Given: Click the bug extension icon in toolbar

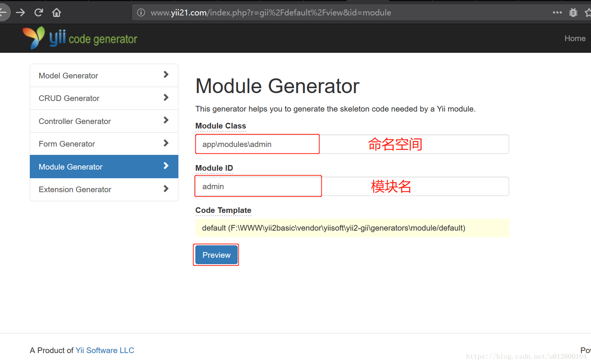Looking at the screenshot, I should click(x=573, y=12).
